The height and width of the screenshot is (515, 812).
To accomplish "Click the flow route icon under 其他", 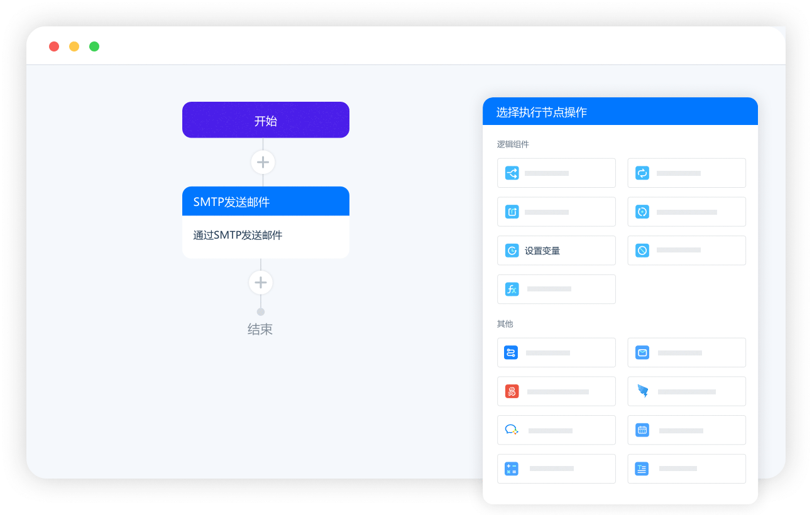I will pyautogui.click(x=511, y=352).
